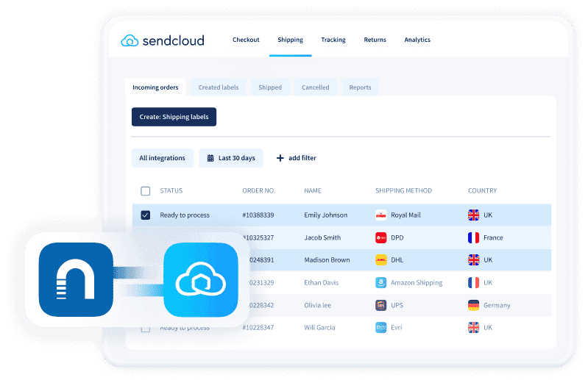Click the flag icon in Ethan Davis row

click(x=474, y=283)
